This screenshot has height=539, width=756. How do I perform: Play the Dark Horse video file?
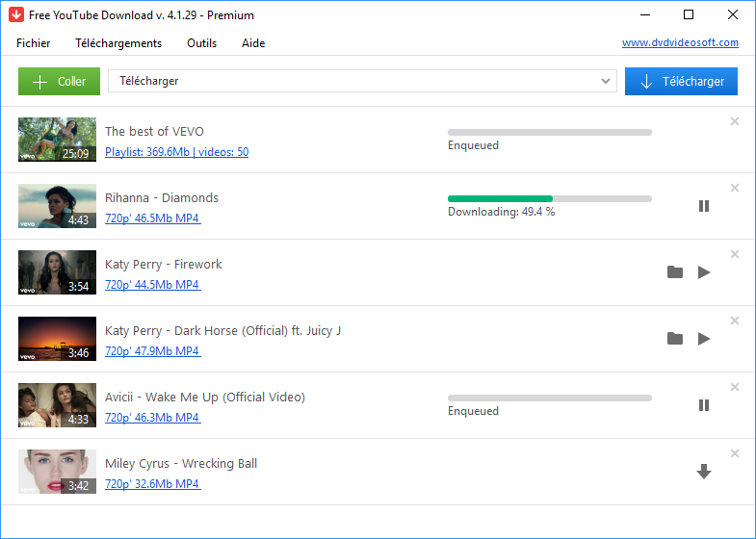pos(704,339)
